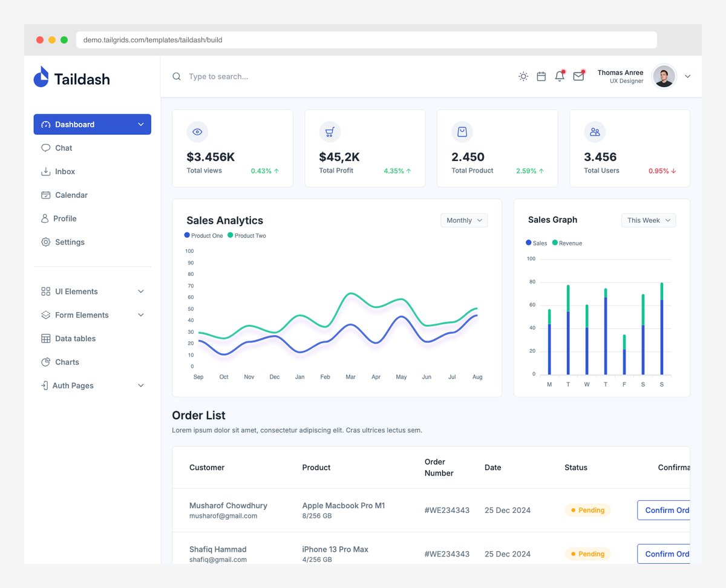
Task: Select Chat from the sidebar menu
Action: tap(62, 148)
